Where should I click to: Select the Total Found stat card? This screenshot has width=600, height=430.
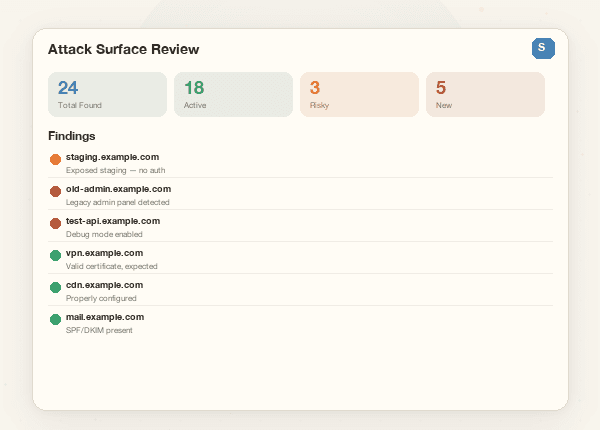coord(107,94)
